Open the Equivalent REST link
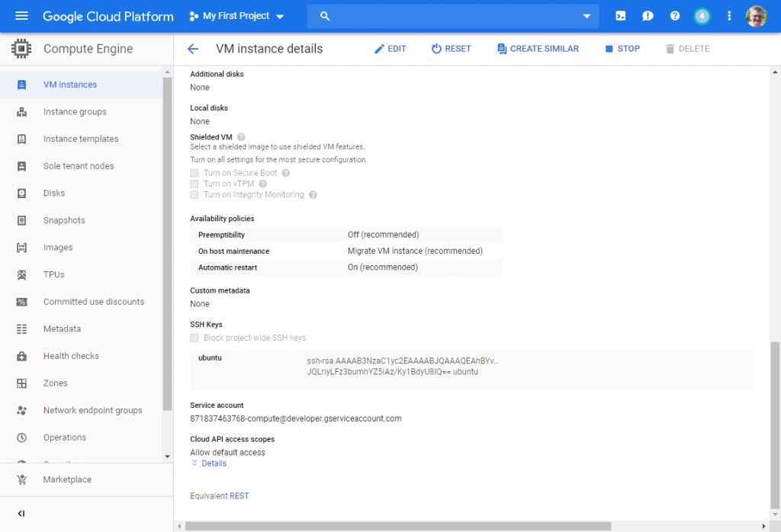 [239, 495]
